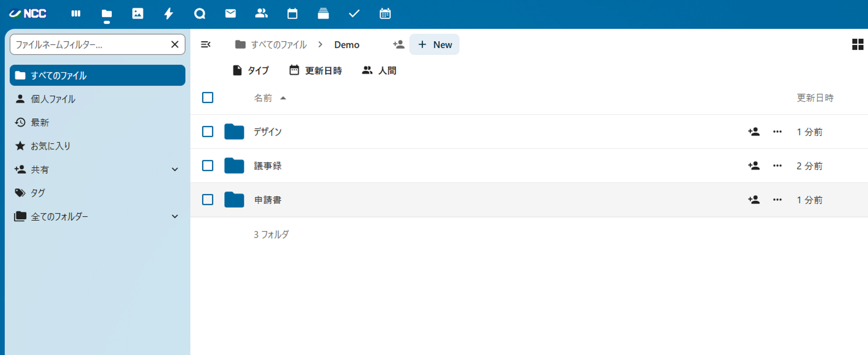
Task: Open actions menu for デザイン folder
Action: pyautogui.click(x=777, y=132)
